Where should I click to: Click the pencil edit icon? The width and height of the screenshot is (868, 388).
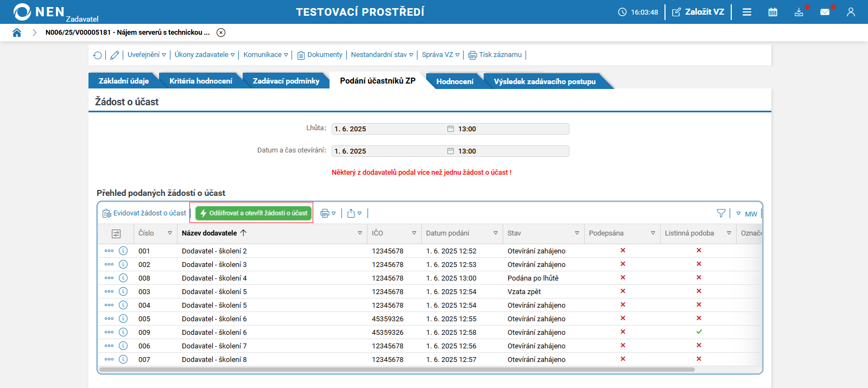point(115,55)
